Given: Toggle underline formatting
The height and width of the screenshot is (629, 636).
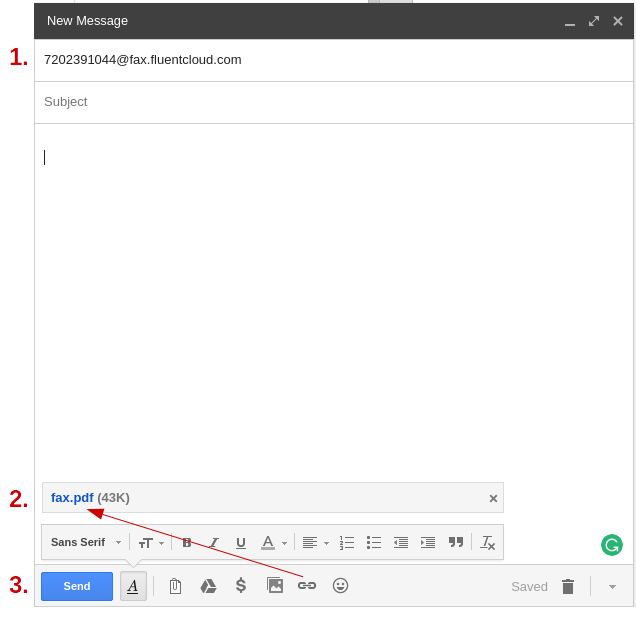Looking at the screenshot, I should (240, 543).
